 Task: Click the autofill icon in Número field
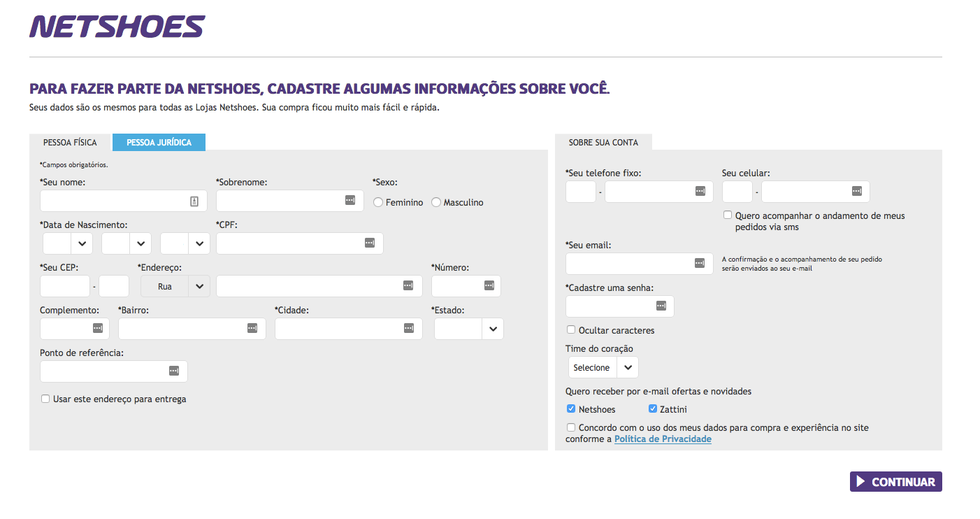pos(489,285)
